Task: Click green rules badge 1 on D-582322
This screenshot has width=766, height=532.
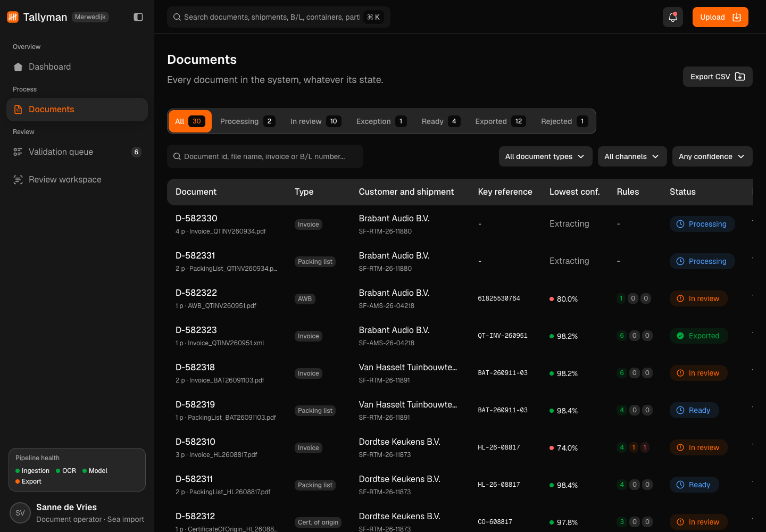Action: point(621,298)
